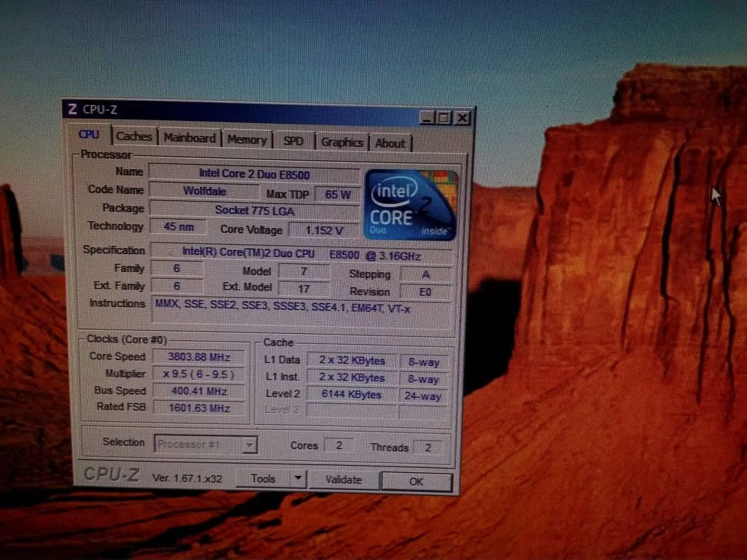Switch to the Caches tab
Image resolution: width=747 pixels, height=560 pixels.
tap(134, 137)
